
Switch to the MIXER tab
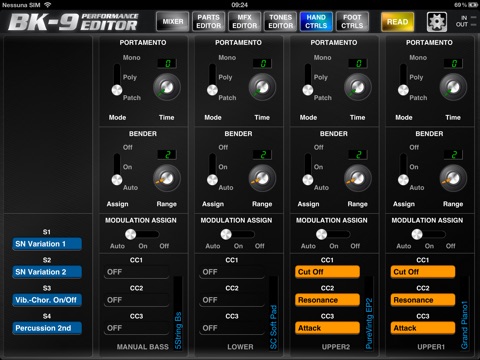tap(173, 22)
